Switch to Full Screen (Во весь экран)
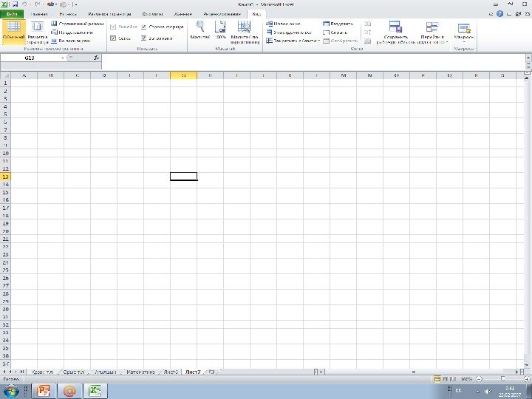The height and width of the screenshot is (399, 532). pyautogui.click(x=70, y=41)
